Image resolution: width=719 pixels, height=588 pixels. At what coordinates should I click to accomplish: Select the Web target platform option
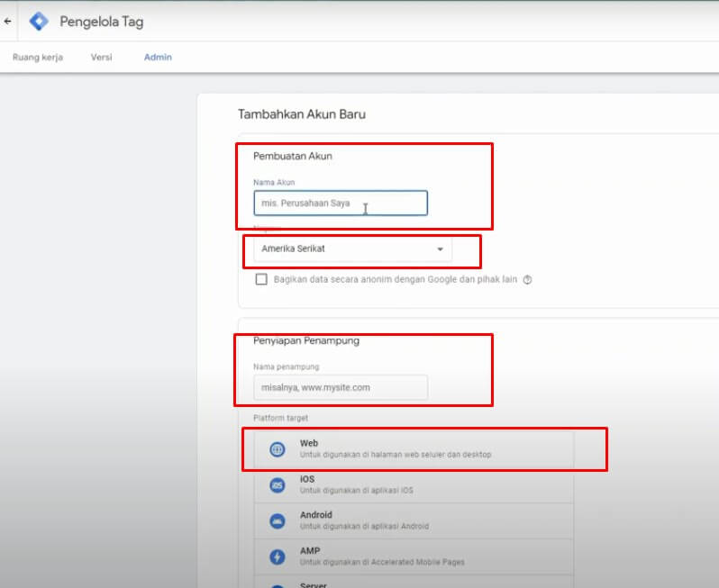coord(414,449)
